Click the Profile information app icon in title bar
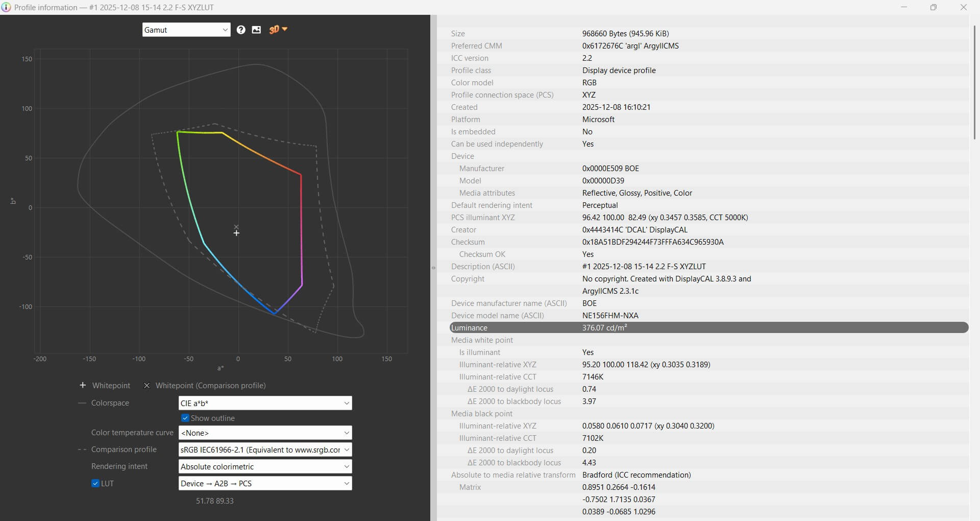980x521 pixels. (6, 7)
